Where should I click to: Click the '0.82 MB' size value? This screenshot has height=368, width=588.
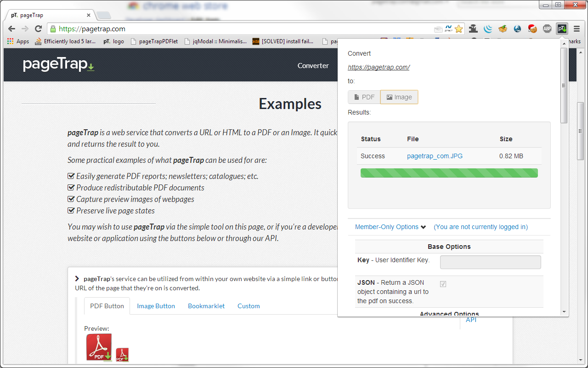(x=511, y=156)
